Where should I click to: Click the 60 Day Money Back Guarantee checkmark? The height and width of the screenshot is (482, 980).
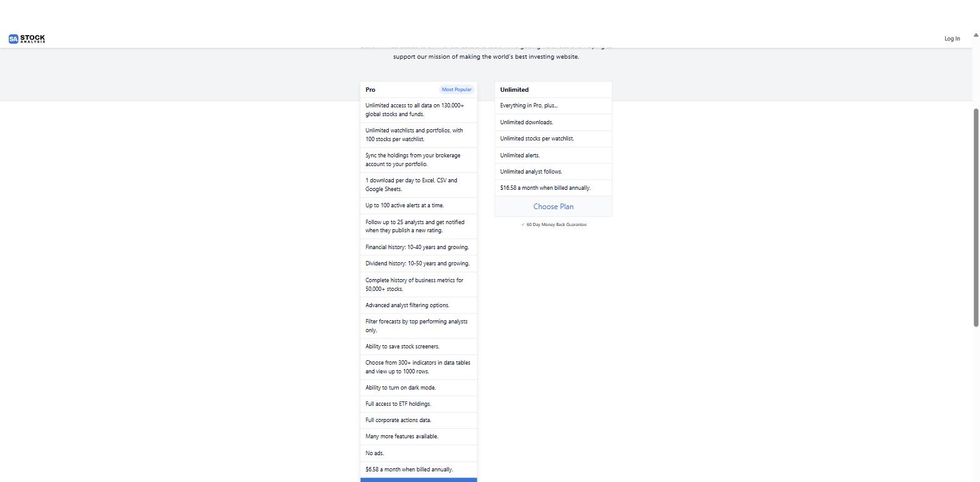(522, 225)
